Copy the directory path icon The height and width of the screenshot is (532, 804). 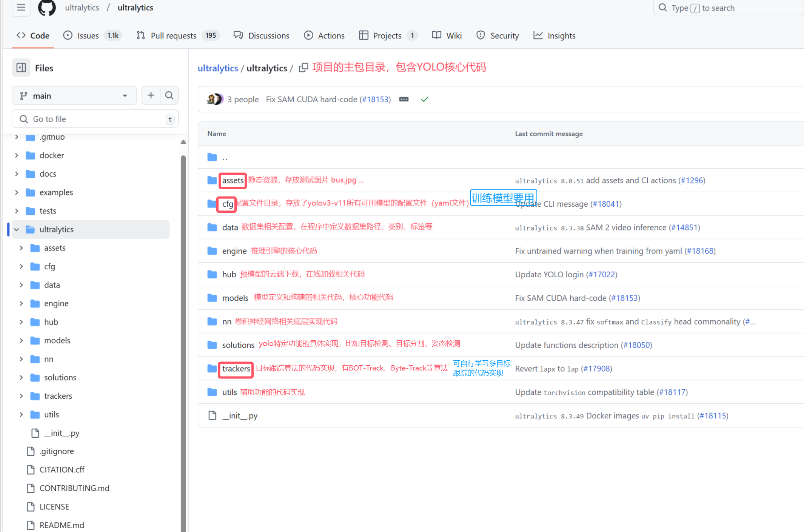(303, 68)
